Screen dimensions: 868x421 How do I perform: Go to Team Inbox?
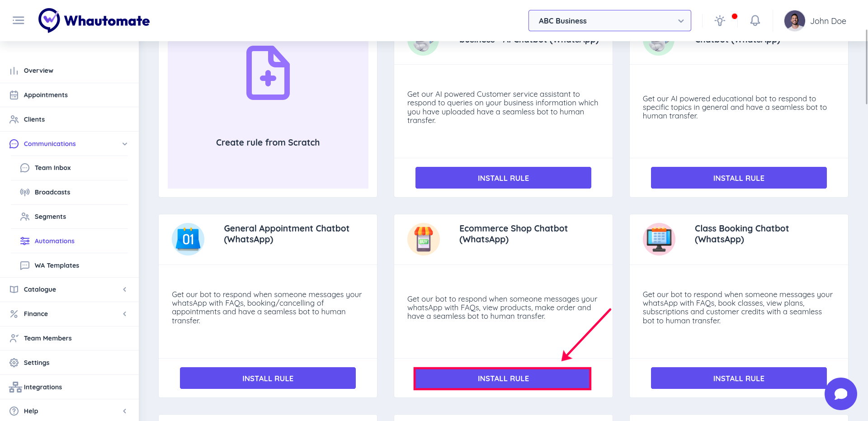(52, 168)
